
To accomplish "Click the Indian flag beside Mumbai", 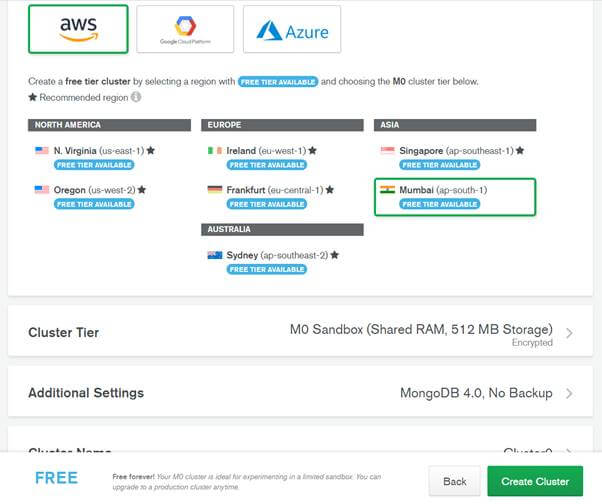I will coord(387,190).
